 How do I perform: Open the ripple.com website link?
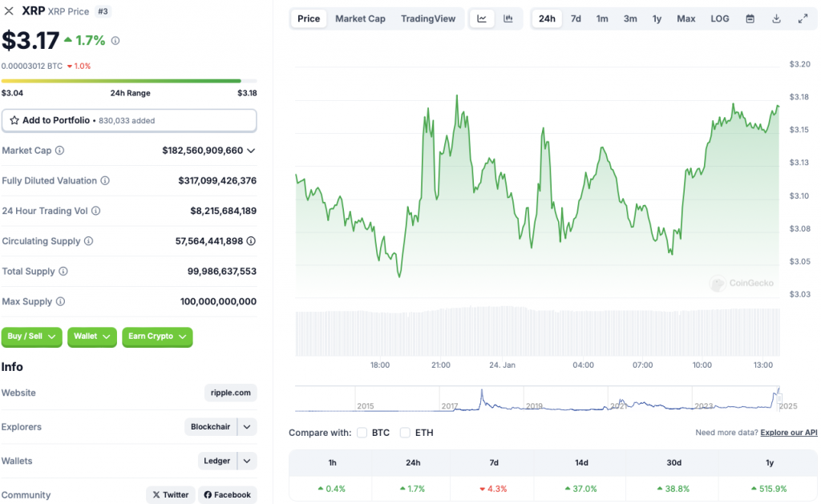tap(230, 393)
